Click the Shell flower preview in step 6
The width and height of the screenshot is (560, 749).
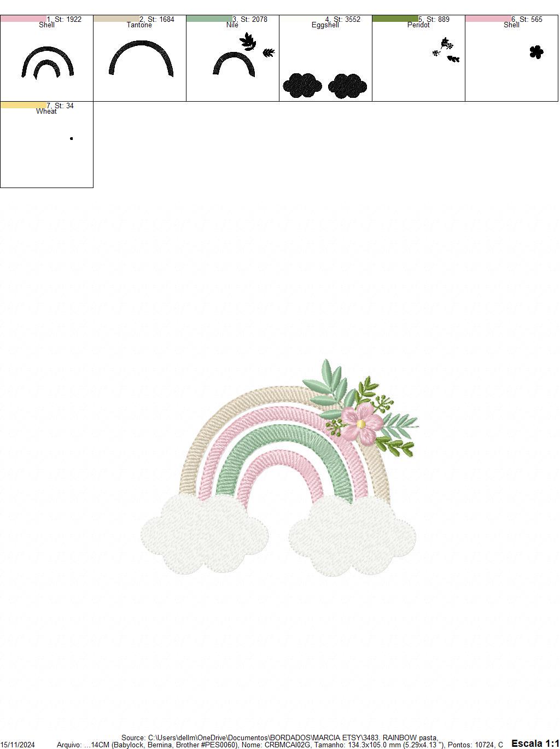[536, 51]
